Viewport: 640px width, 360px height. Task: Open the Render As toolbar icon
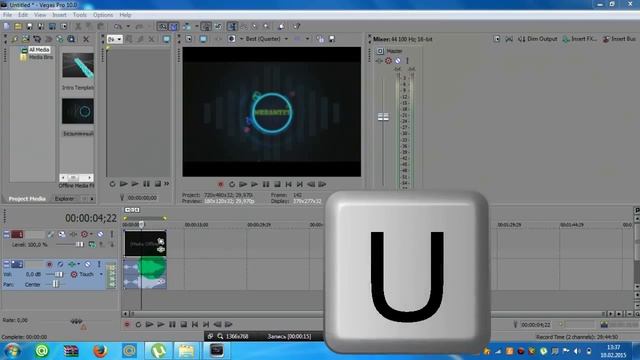point(52,27)
